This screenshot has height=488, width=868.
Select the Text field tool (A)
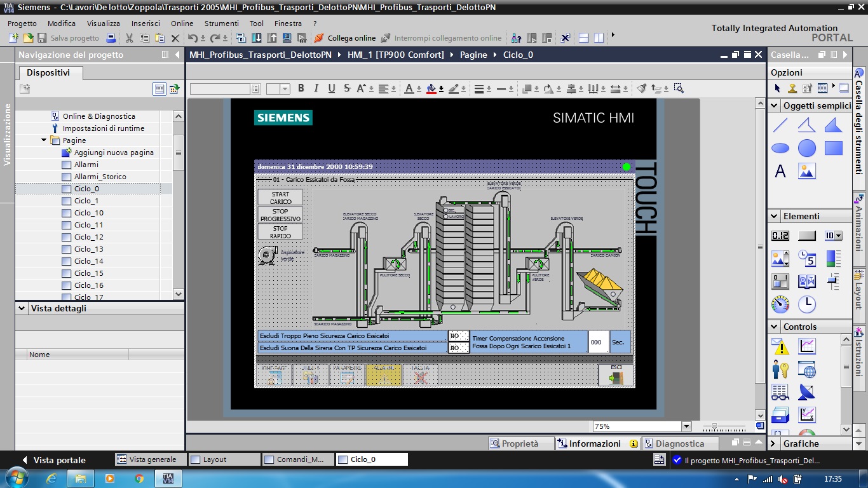[x=780, y=171]
